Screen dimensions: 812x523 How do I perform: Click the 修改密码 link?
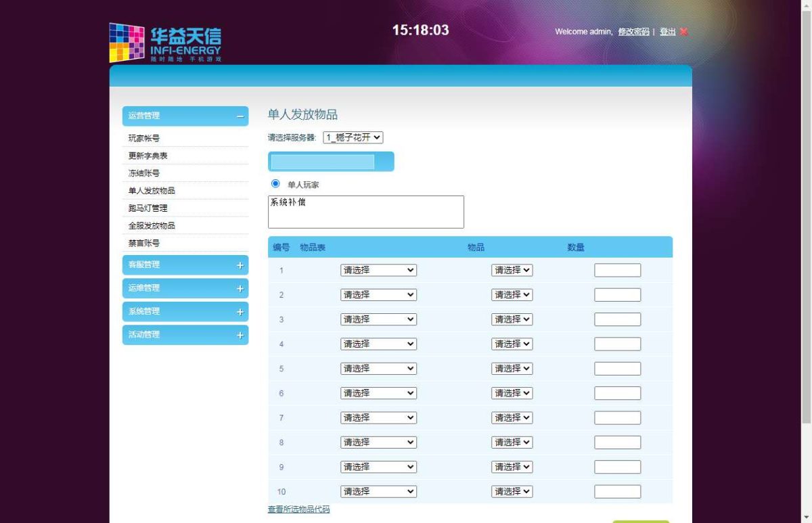(x=633, y=32)
